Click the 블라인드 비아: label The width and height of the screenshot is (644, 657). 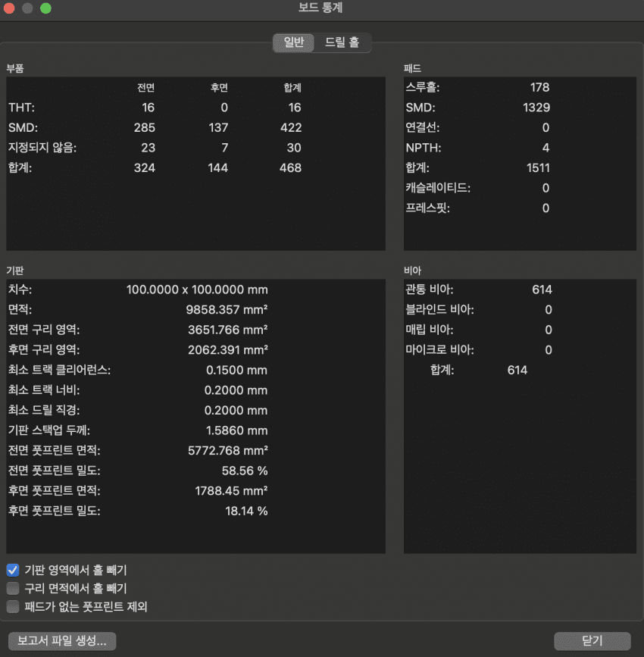click(x=439, y=310)
